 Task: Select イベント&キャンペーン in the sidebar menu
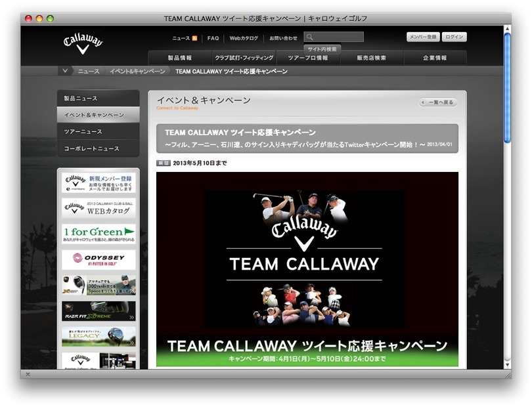(x=99, y=115)
